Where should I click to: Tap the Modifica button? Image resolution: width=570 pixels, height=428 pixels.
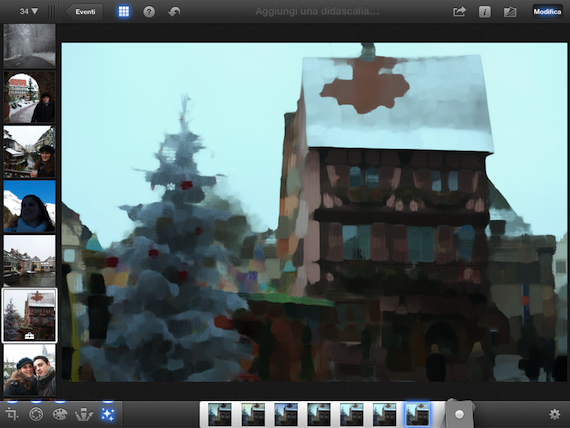point(547,12)
